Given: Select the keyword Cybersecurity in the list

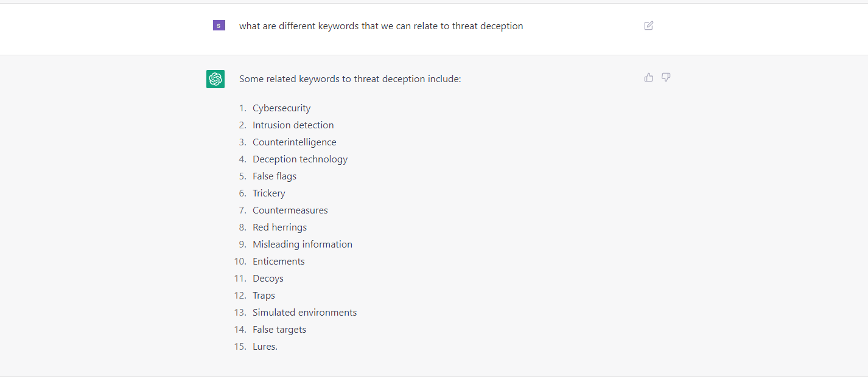Looking at the screenshot, I should pyautogui.click(x=281, y=108).
